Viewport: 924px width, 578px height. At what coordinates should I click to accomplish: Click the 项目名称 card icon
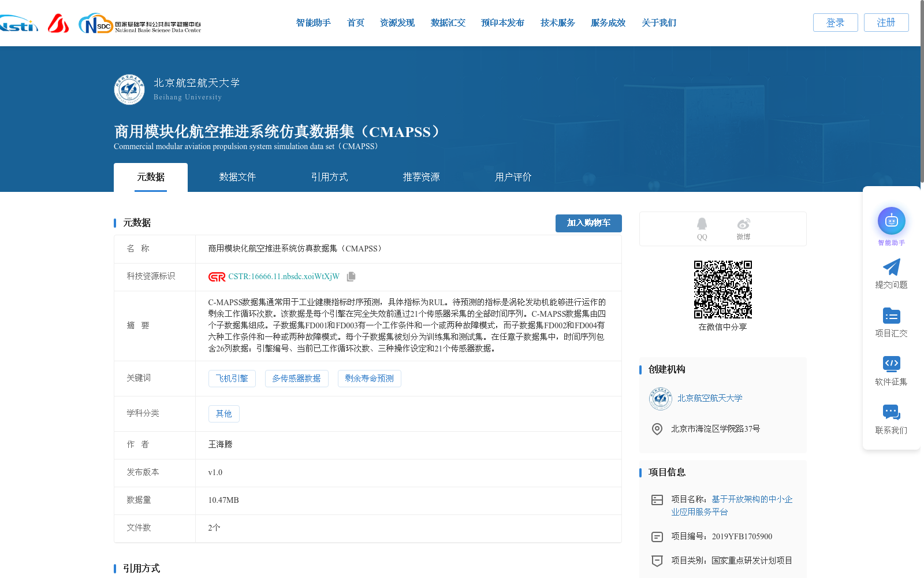pos(657,500)
